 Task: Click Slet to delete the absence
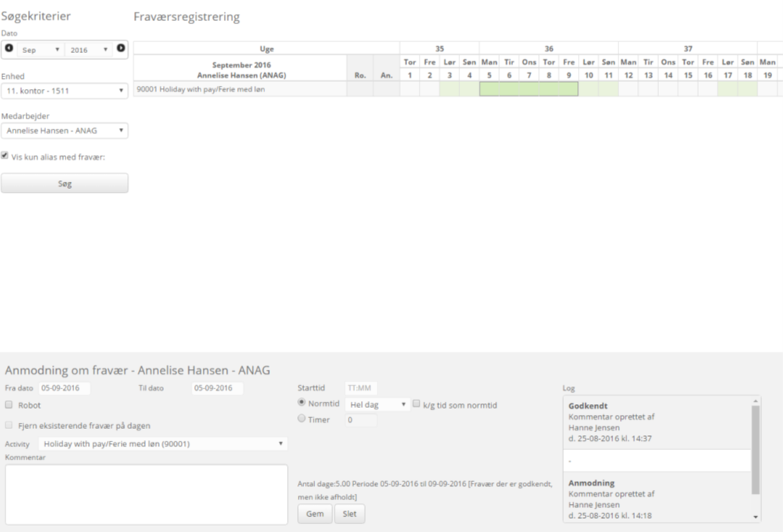(349, 513)
